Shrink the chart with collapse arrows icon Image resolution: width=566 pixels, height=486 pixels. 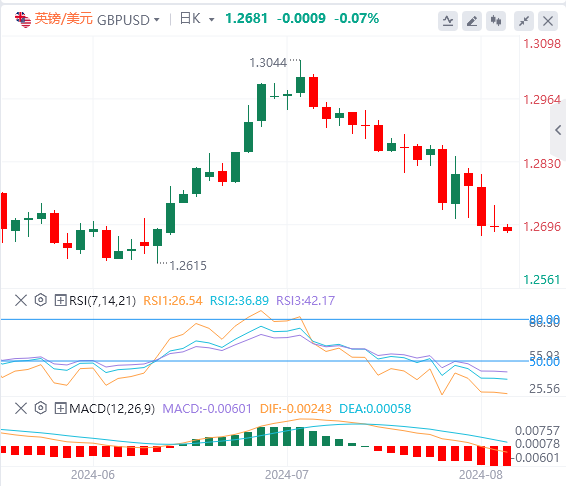[x=524, y=21]
